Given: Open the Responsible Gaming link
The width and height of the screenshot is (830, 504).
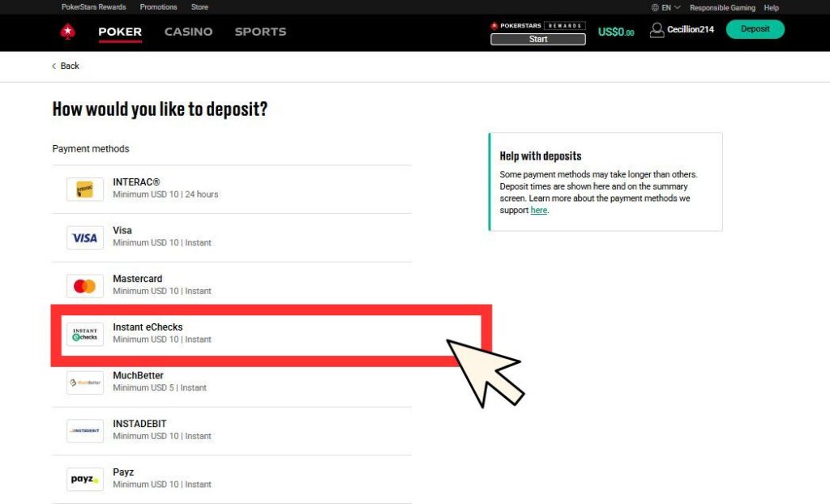Looking at the screenshot, I should pyautogui.click(x=722, y=7).
